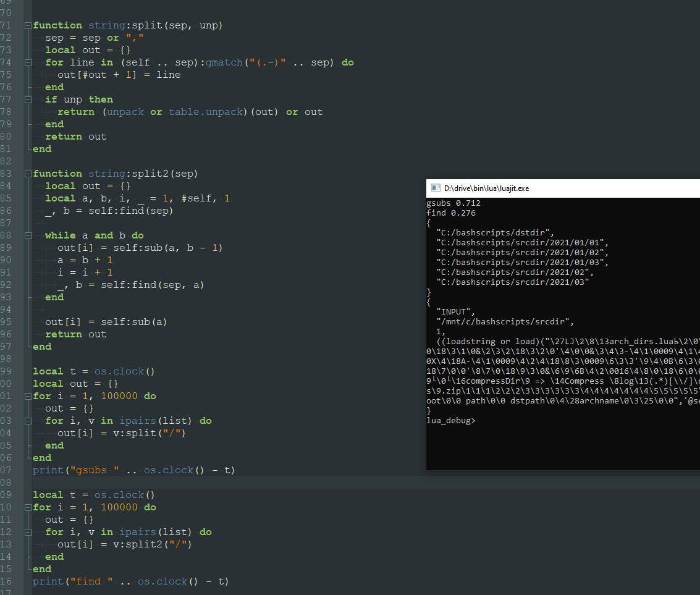Collapse the fold for function string:split2(sep)
The image size is (700, 595).
point(28,174)
